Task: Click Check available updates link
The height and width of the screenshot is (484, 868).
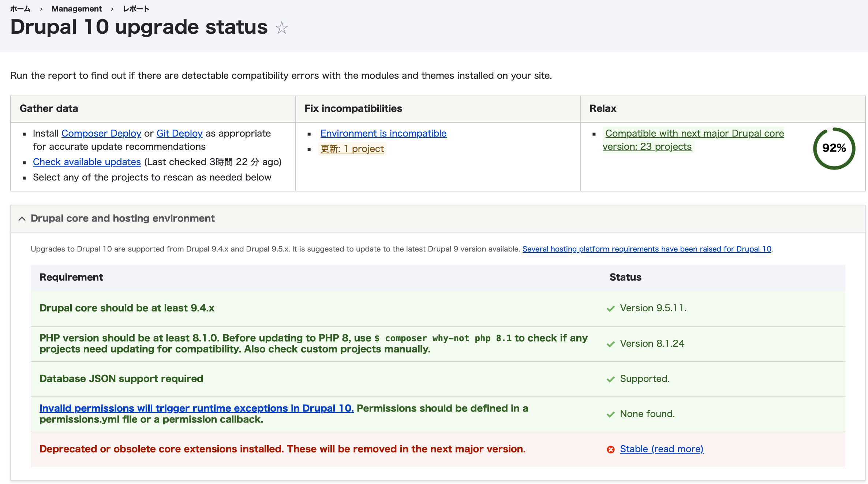Action: point(87,162)
